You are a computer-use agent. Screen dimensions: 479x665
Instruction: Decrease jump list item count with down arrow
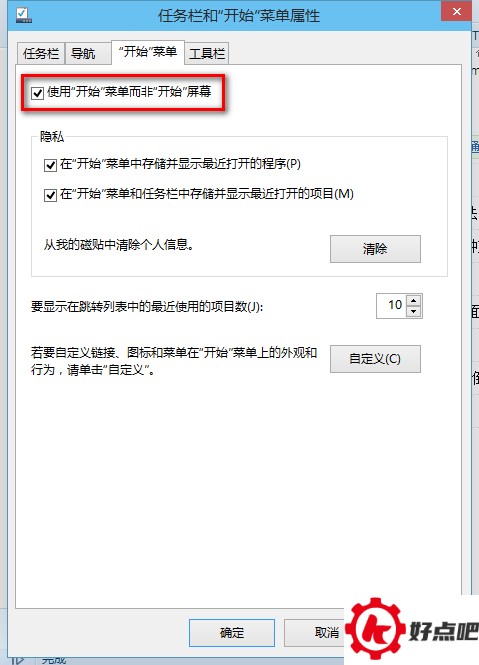414,312
